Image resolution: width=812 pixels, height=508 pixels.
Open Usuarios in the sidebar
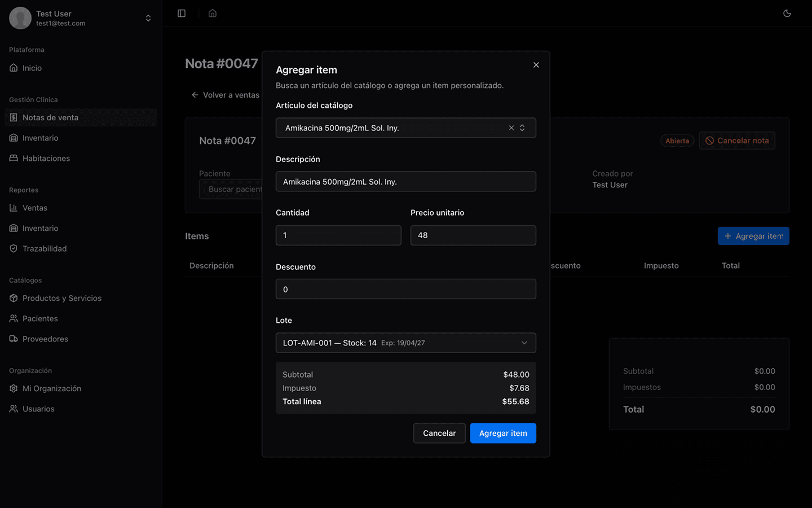coord(38,409)
